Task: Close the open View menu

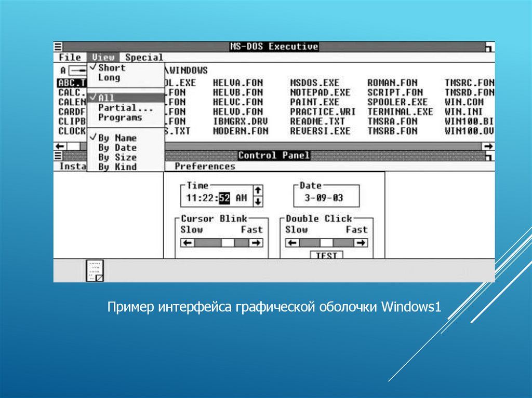Action: tap(103, 57)
